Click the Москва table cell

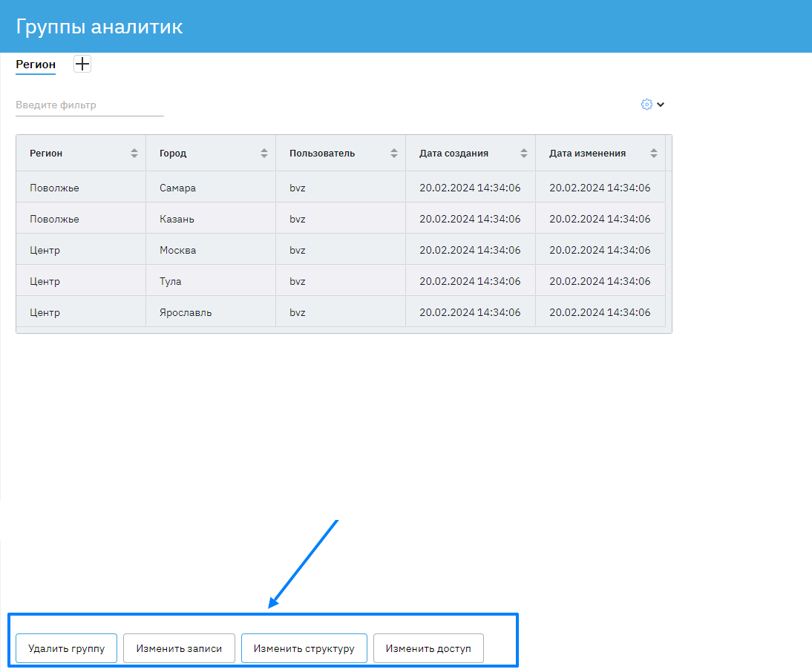tap(178, 250)
